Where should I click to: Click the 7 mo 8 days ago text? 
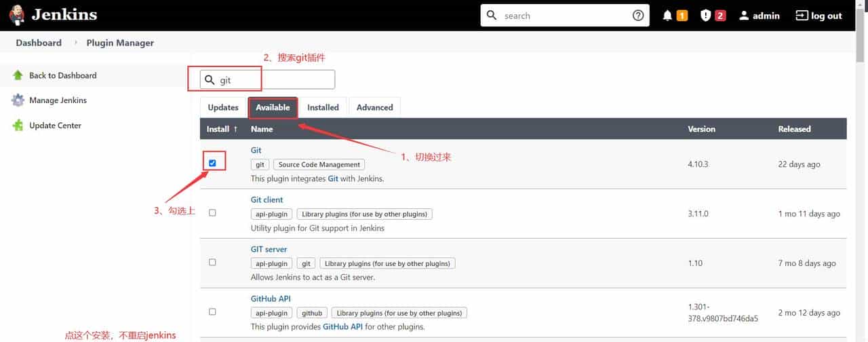click(807, 263)
